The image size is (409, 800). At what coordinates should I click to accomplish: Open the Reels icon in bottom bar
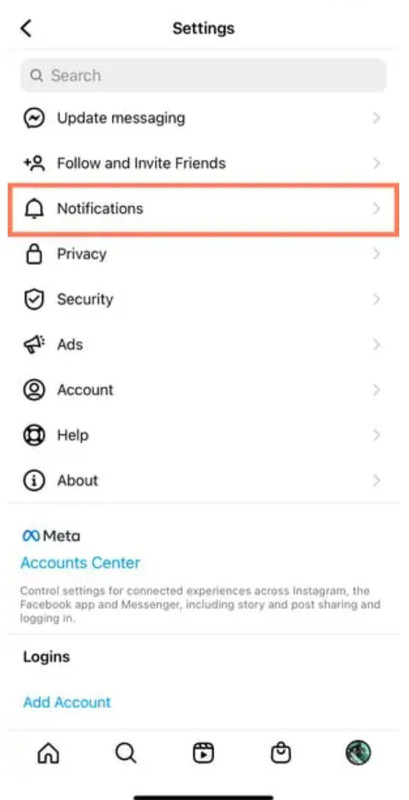(203, 753)
